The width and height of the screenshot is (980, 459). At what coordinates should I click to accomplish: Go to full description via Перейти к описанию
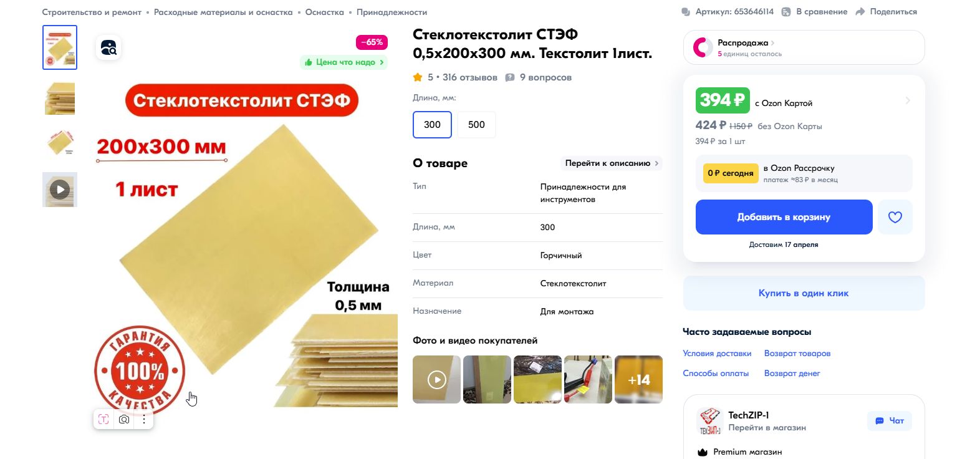pyautogui.click(x=612, y=163)
